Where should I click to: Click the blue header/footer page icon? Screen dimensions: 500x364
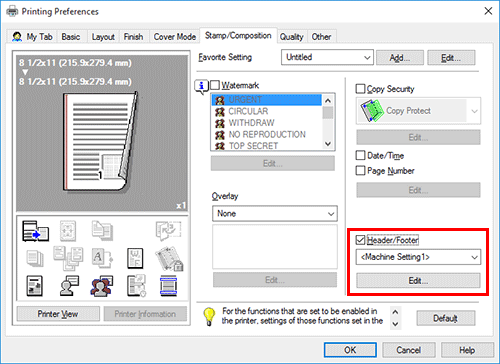pyautogui.click(x=168, y=286)
